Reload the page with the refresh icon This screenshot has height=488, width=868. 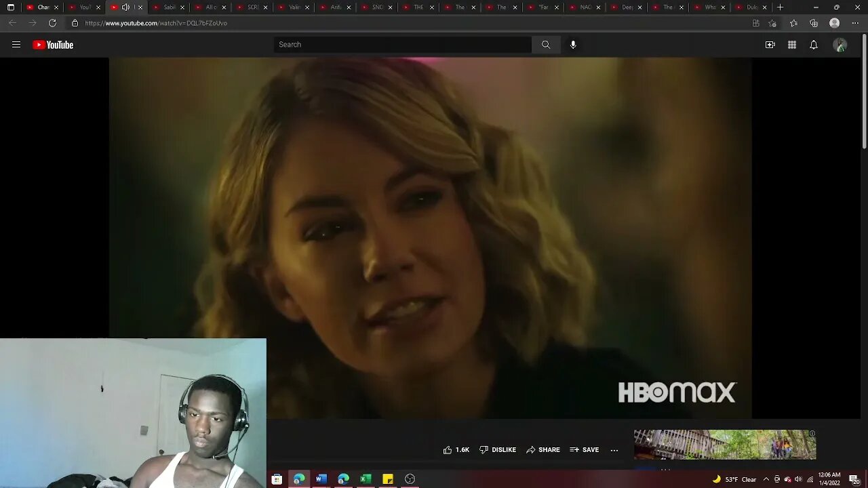52,23
